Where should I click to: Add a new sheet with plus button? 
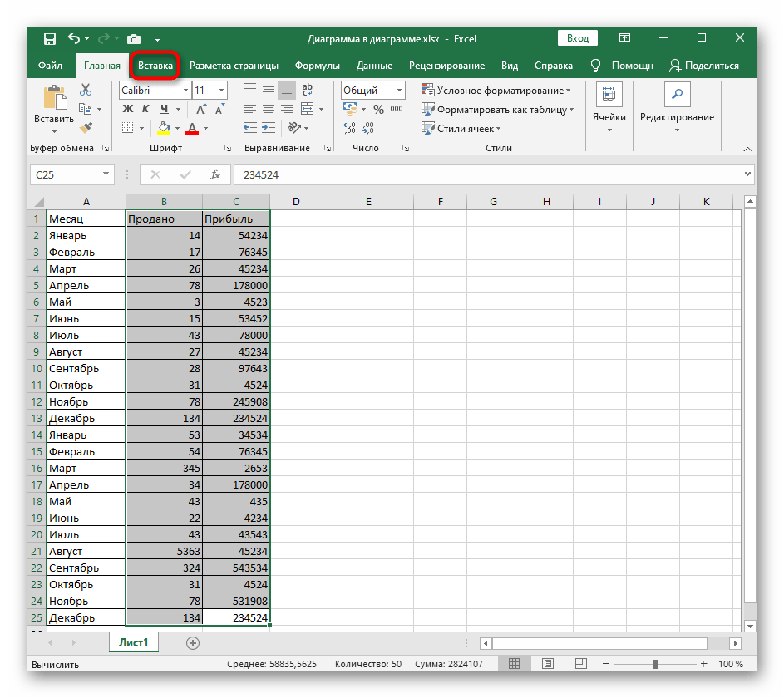[193, 643]
